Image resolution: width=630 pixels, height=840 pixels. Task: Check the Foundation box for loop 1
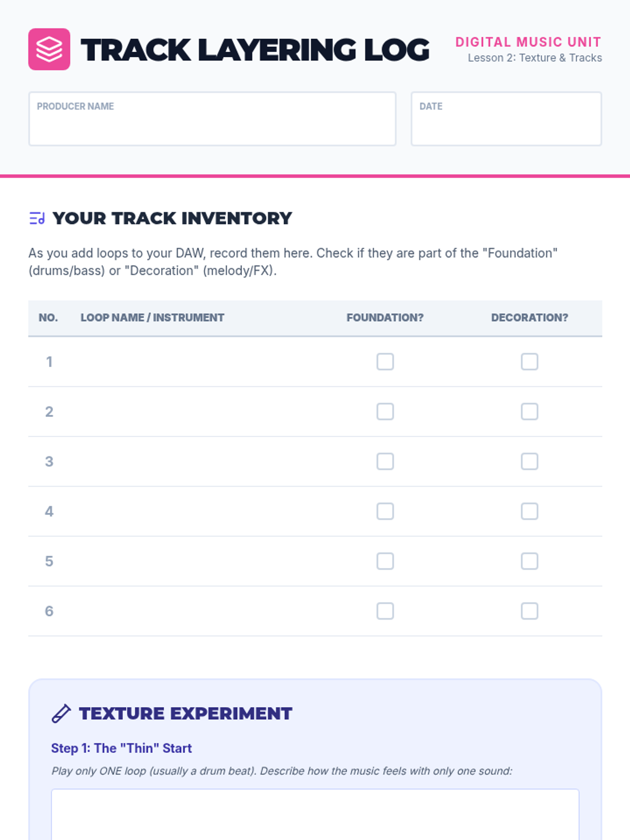click(385, 362)
